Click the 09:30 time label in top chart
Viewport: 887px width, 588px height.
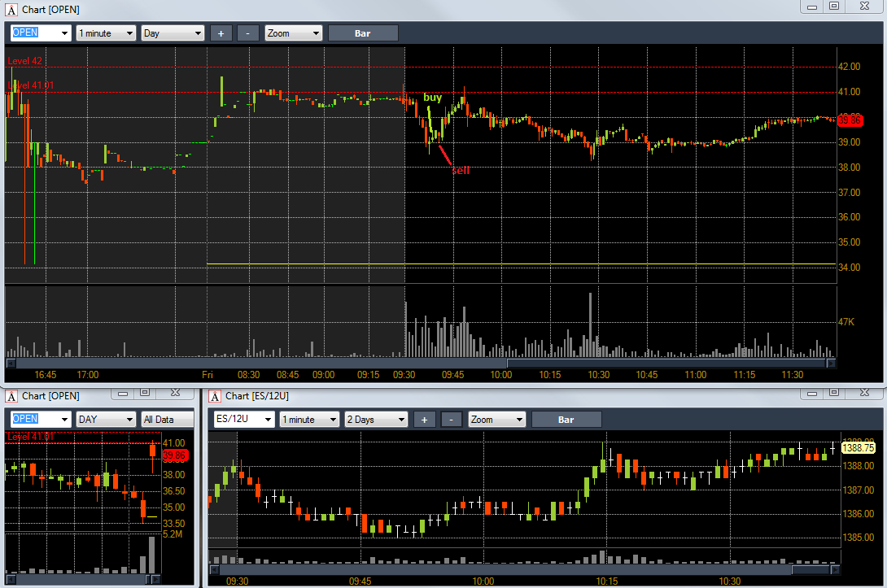pos(404,375)
